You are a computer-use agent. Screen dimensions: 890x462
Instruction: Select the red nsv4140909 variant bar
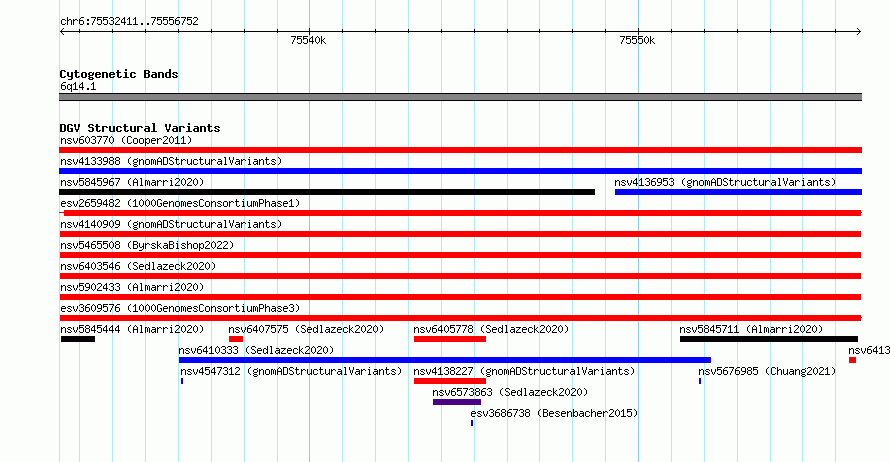[460, 234]
